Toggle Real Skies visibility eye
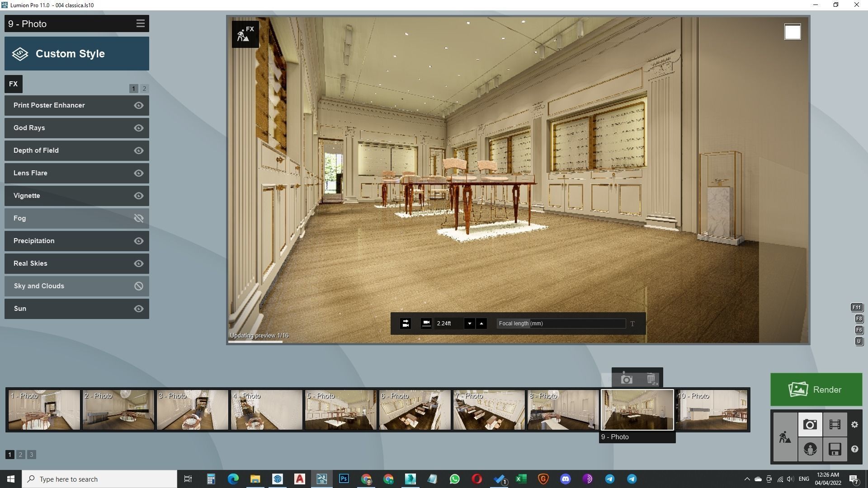This screenshot has width=868, height=488. click(139, 263)
